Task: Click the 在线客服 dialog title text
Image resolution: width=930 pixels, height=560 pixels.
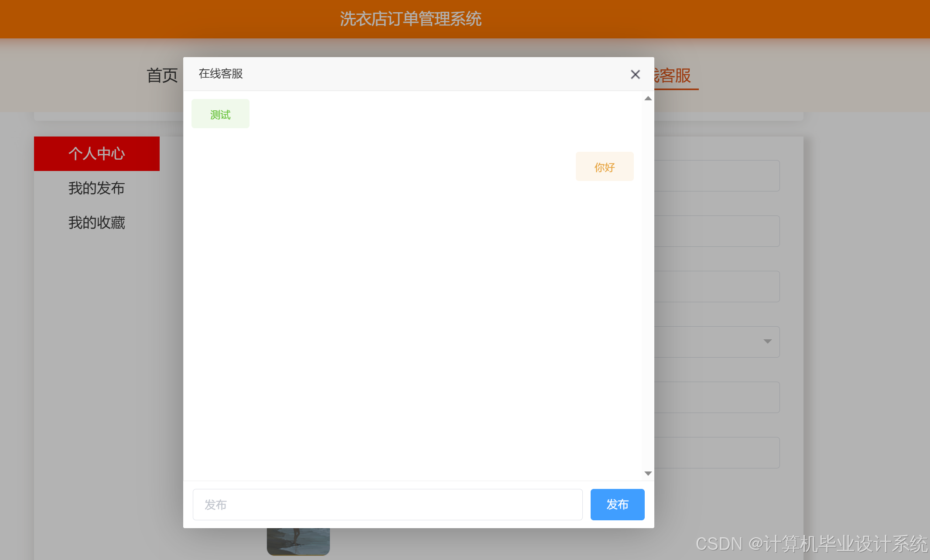Action: [x=221, y=74]
